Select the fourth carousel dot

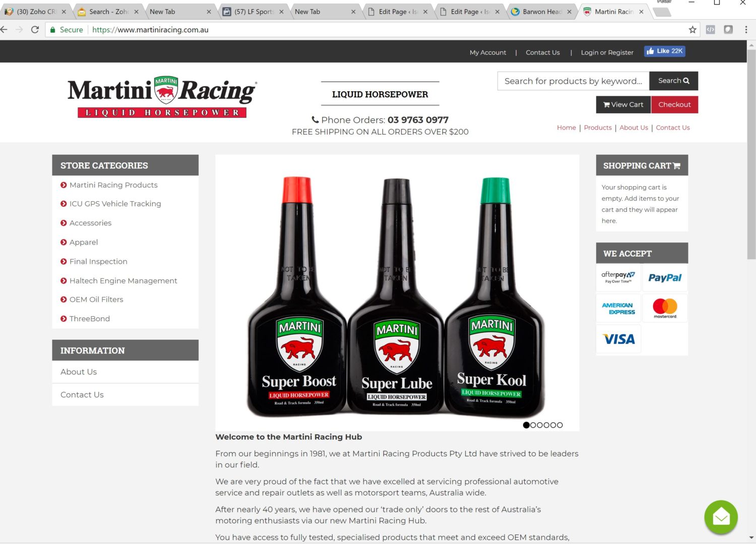[546, 425]
